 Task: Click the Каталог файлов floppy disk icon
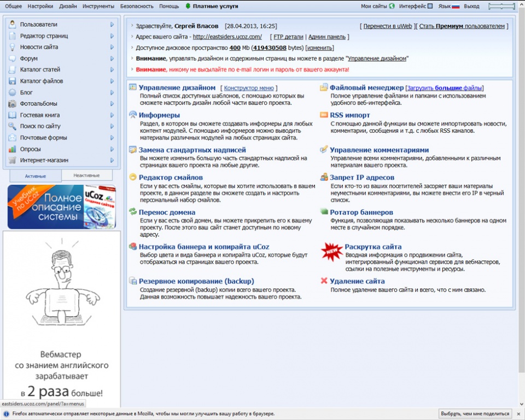(13, 81)
